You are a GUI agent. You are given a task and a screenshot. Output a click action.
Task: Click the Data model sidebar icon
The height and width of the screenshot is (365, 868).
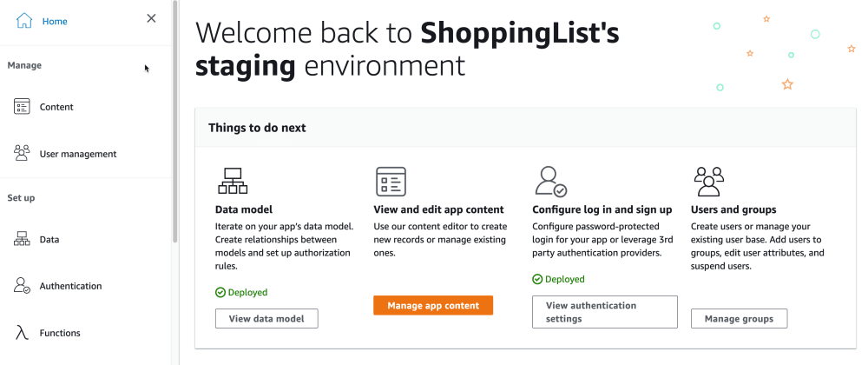[22, 239]
